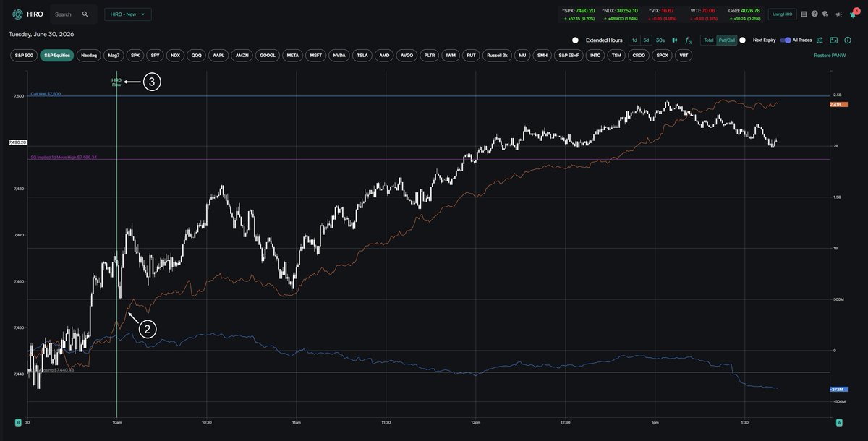Open the list panel icon beside Using HIRO
Screen dimensions: 868x441
tap(804, 14)
